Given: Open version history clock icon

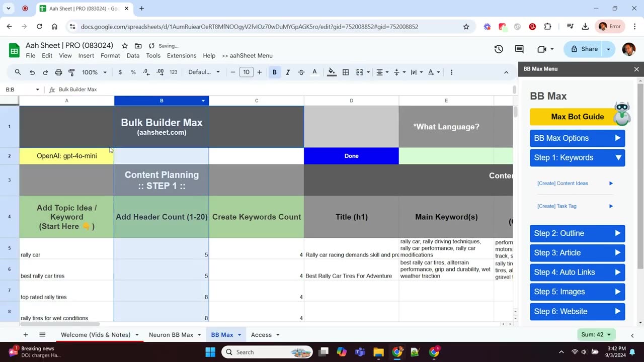Looking at the screenshot, I should point(499,49).
